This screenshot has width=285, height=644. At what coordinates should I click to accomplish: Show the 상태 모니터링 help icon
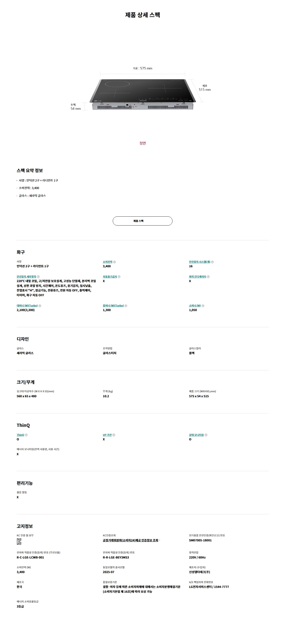206,435
